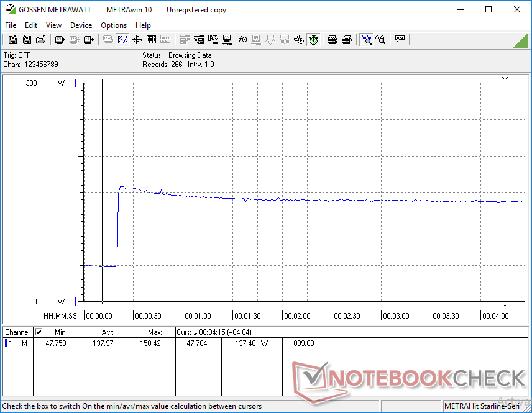Click the Trig: OFF status text
Image resolution: width=532 pixels, height=413 pixels.
pyautogui.click(x=17, y=55)
